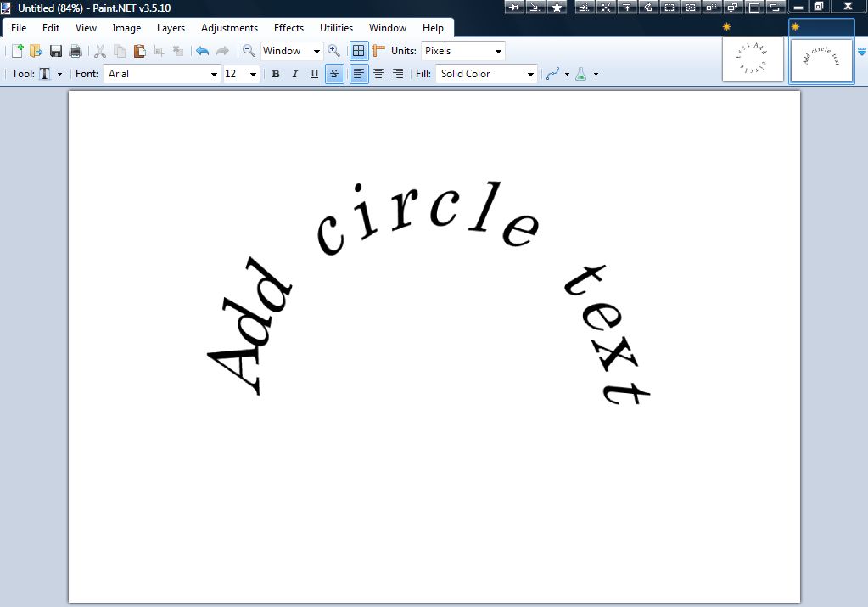Image resolution: width=868 pixels, height=607 pixels.
Task: Select the 'Add circle text' image thumbnail
Action: coord(820,58)
